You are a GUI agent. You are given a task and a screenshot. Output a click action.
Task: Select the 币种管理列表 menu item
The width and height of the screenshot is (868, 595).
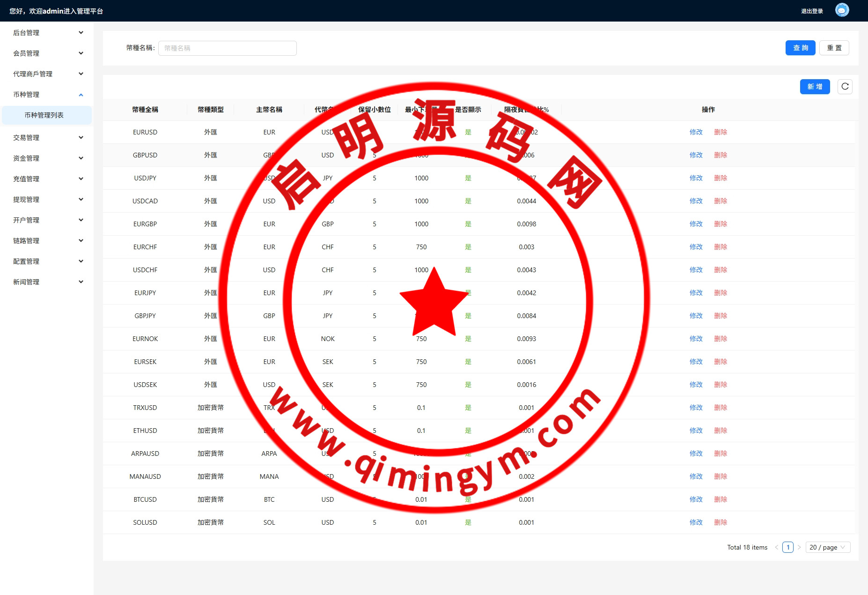click(x=44, y=115)
